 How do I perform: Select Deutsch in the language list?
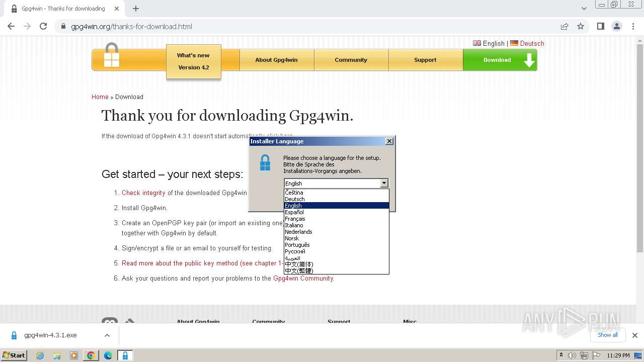tap(337, 199)
